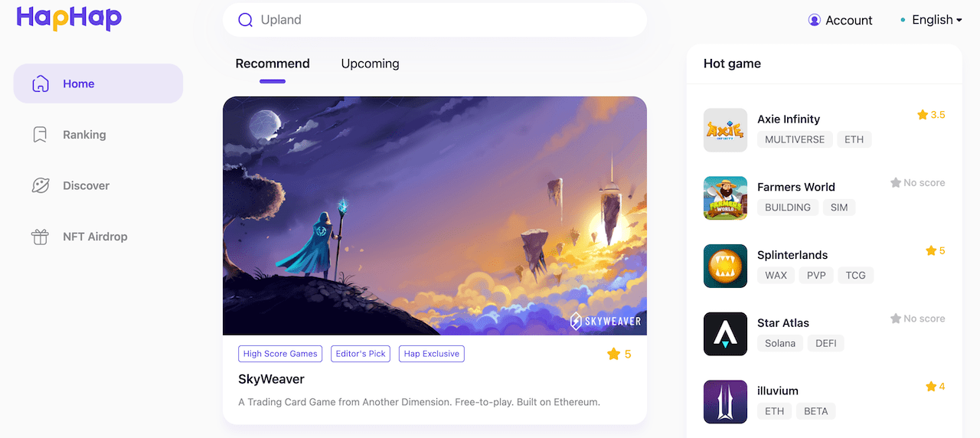Open the Farmers World game icon
980x438 pixels.
(x=725, y=198)
